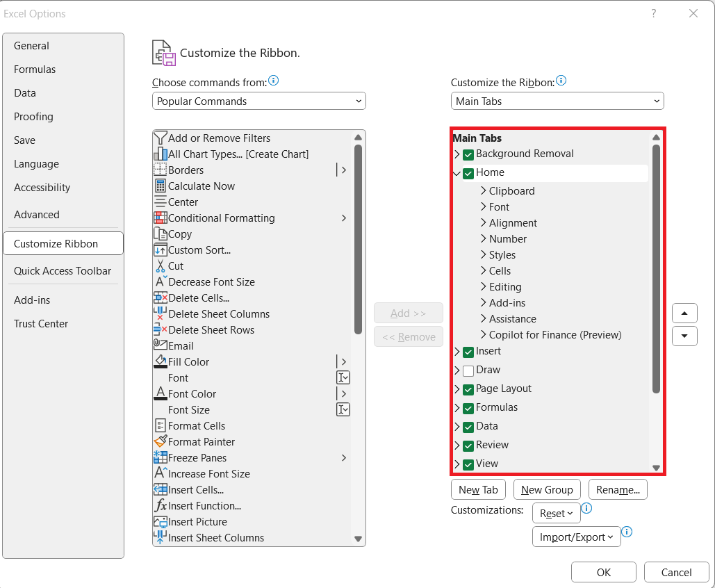Click the Borders grid icon

(160, 170)
